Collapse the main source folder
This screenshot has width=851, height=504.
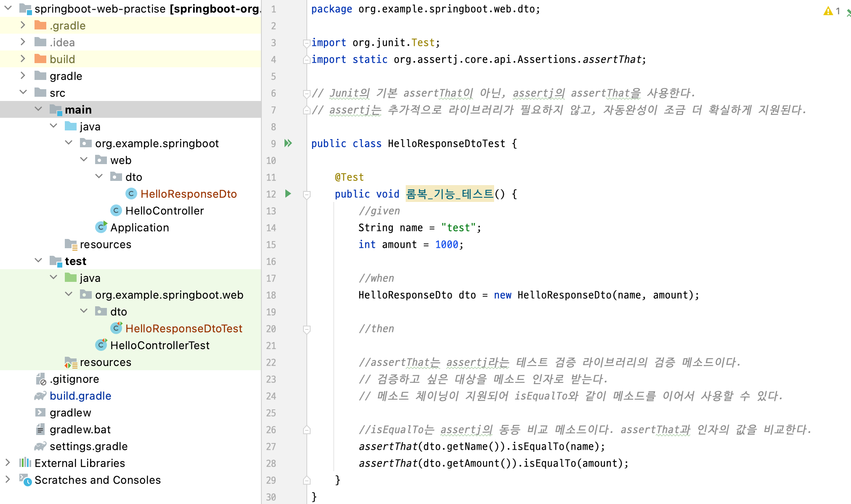tap(38, 109)
